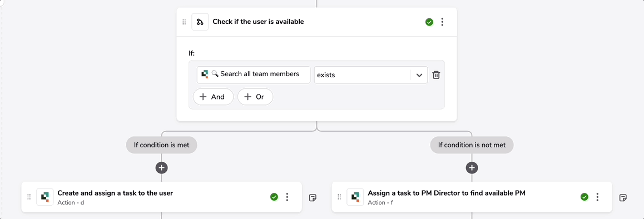The width and height of the screenshot is (644, 219).
Task: Click the green check status on Check if the user is available
Action: pyautogui.click(x=429, y=22)
